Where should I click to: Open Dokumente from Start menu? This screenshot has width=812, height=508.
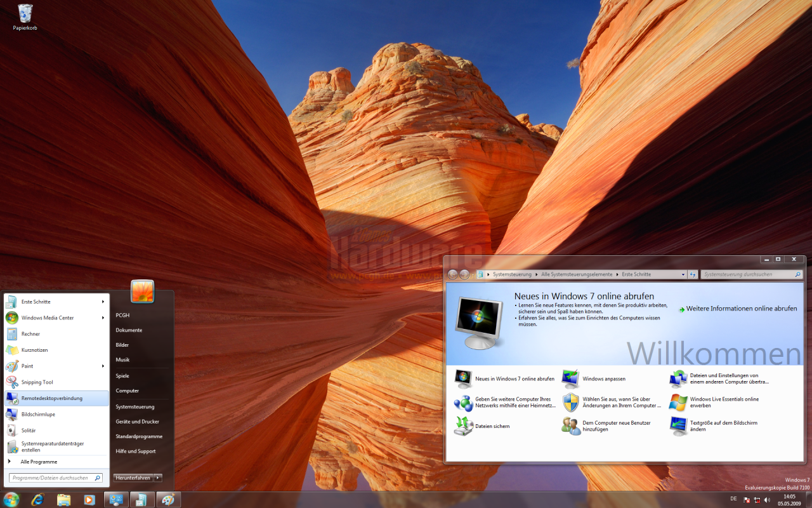[x=129, y=330]
